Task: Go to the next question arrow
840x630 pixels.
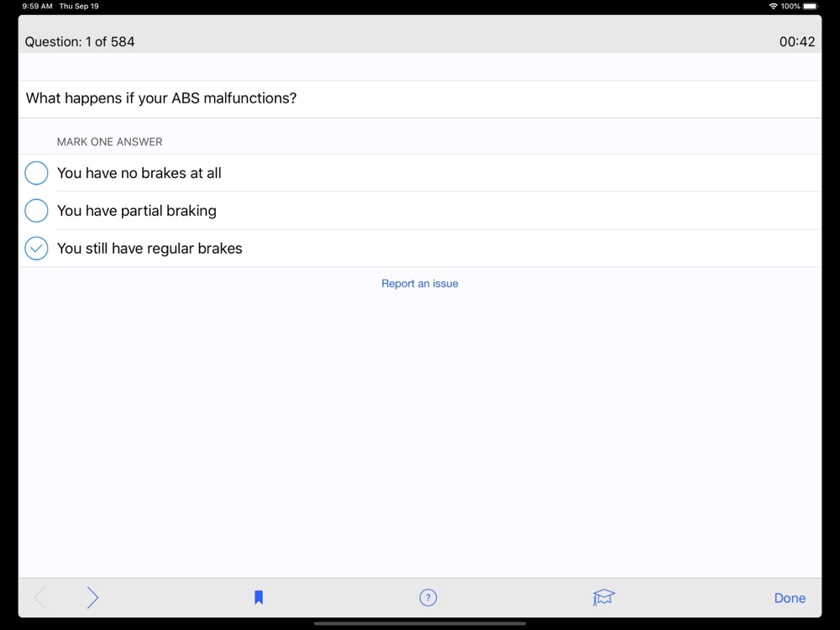Action: click(92, 597)
